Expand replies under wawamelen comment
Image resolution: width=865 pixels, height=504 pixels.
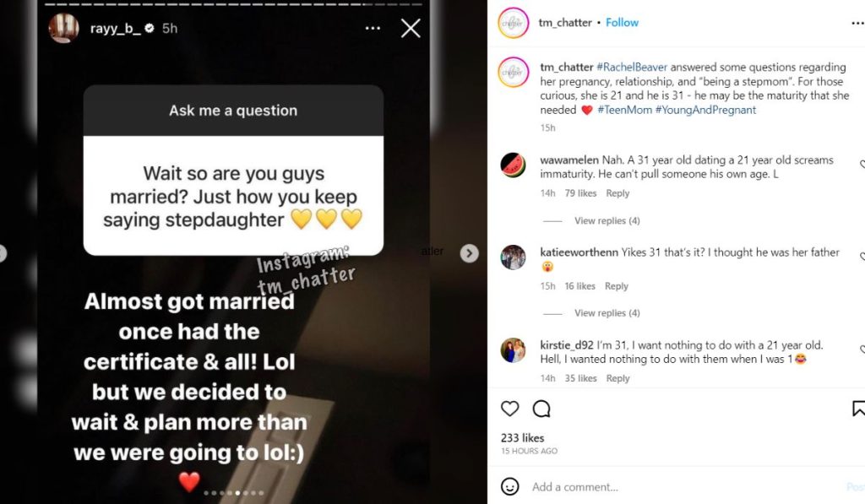[x=607, y=220]
